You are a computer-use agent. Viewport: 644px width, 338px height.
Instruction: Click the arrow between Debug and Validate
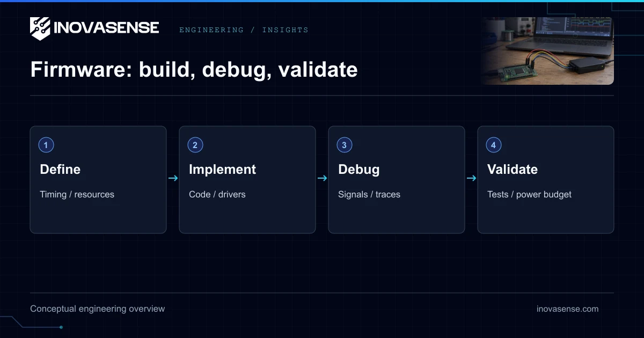(x=471, y=179)
